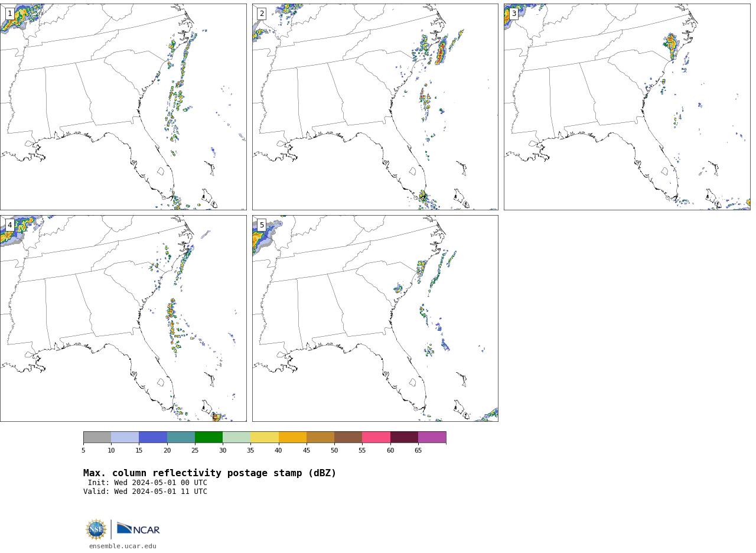Click the panel number label 5
This screenshot has height=553, width=756.
coord(262,225)
